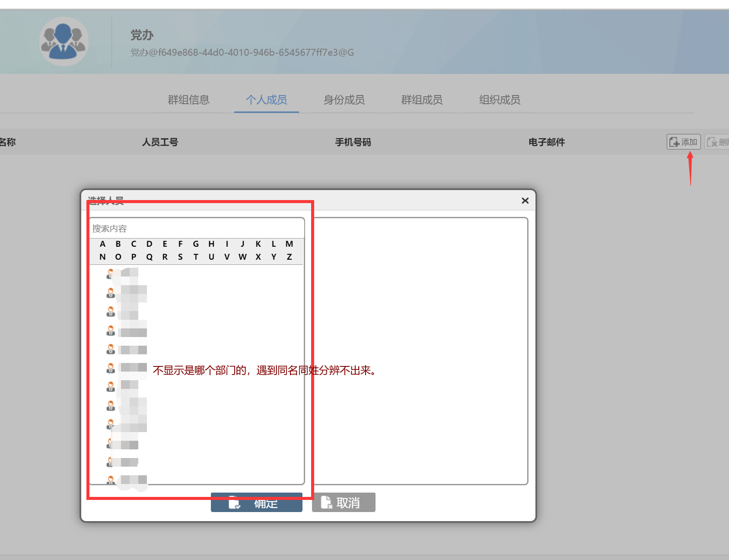Open the 身份成员 tab
The width and height of the screenshot is (729, 560).
tap(344, 100)
